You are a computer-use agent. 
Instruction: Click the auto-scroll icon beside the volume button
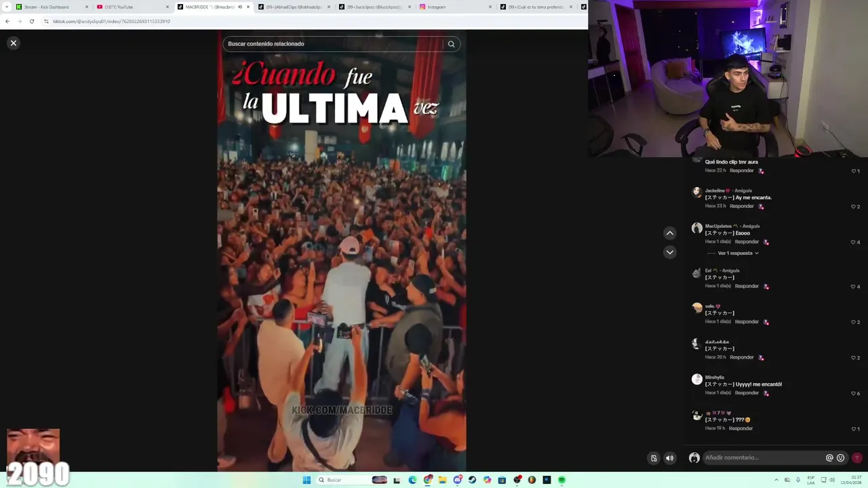654,458
